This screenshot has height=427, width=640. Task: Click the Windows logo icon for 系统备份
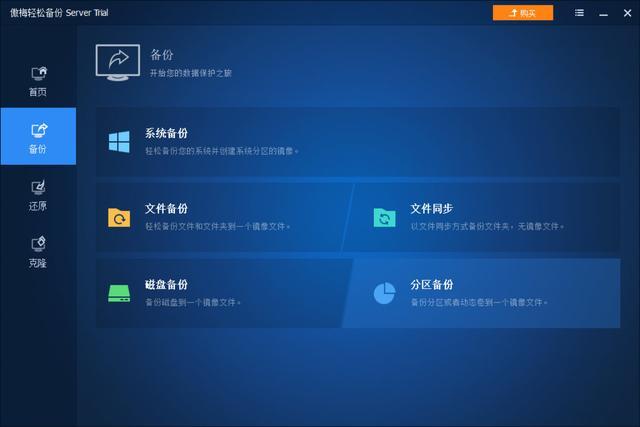[119, 142]
